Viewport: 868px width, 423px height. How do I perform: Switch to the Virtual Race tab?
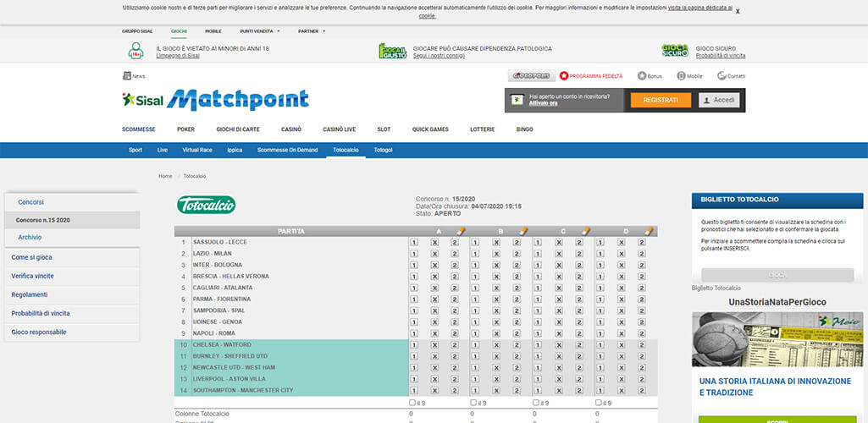pos(197,150)
